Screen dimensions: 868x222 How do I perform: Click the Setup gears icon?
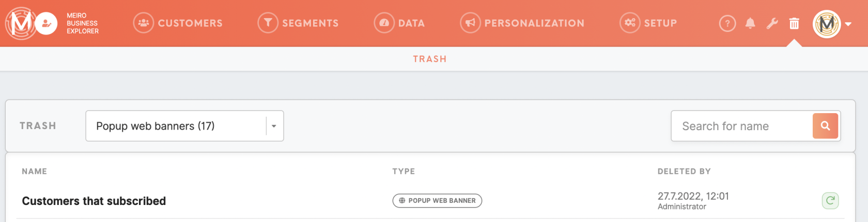630,23
